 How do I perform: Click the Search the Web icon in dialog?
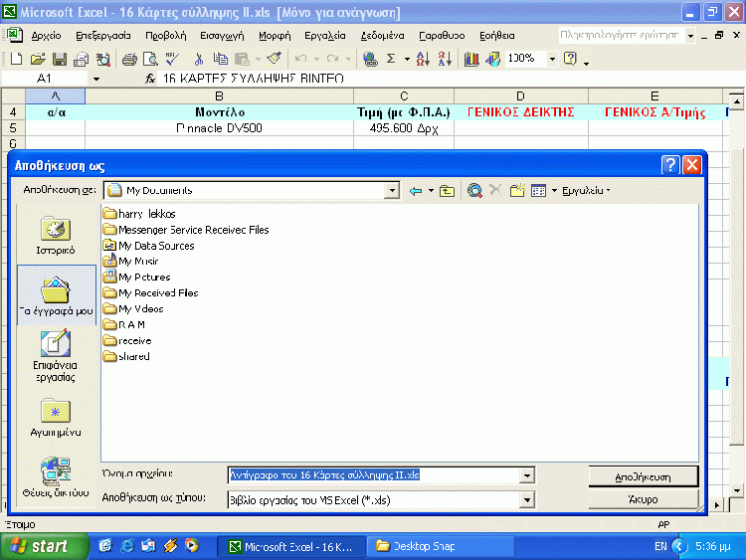click(474, 191)
